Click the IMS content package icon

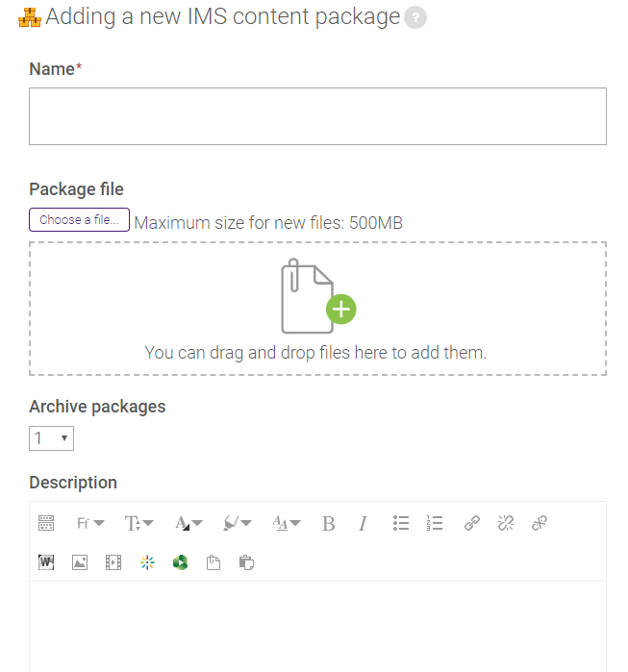tap(29, 17)
